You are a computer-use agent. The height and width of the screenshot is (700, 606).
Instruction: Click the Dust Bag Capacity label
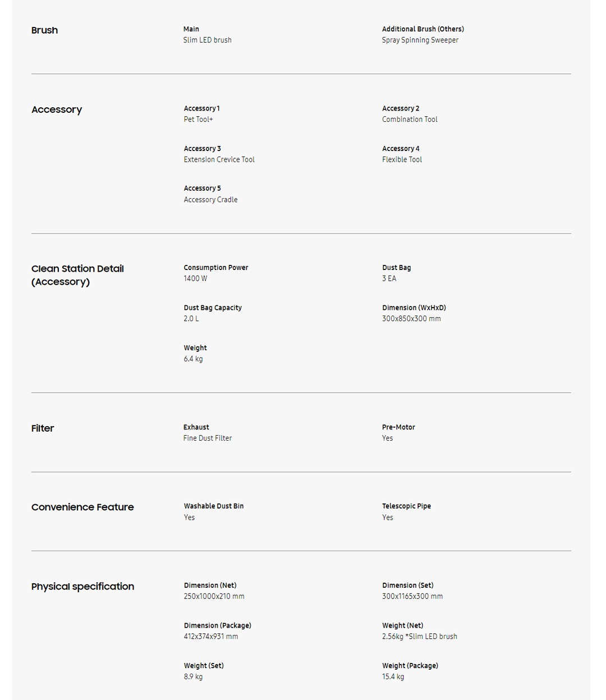[x=213, y=308]
